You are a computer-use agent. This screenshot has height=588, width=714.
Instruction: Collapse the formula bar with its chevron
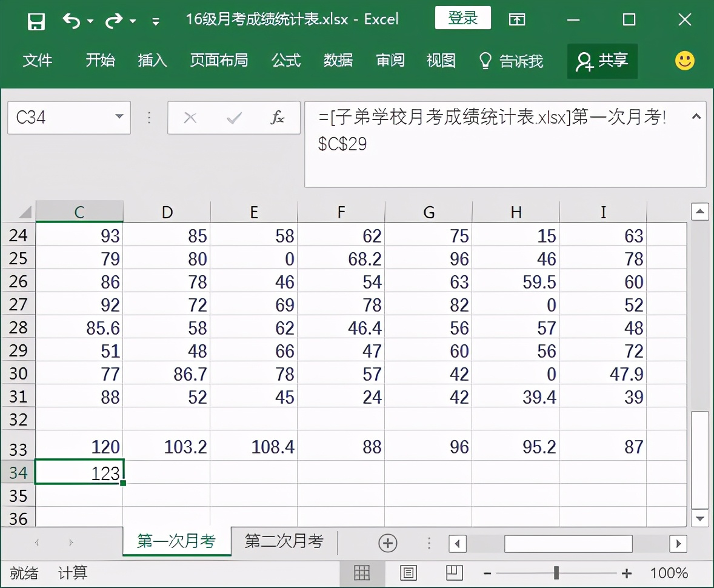(695, 116)
